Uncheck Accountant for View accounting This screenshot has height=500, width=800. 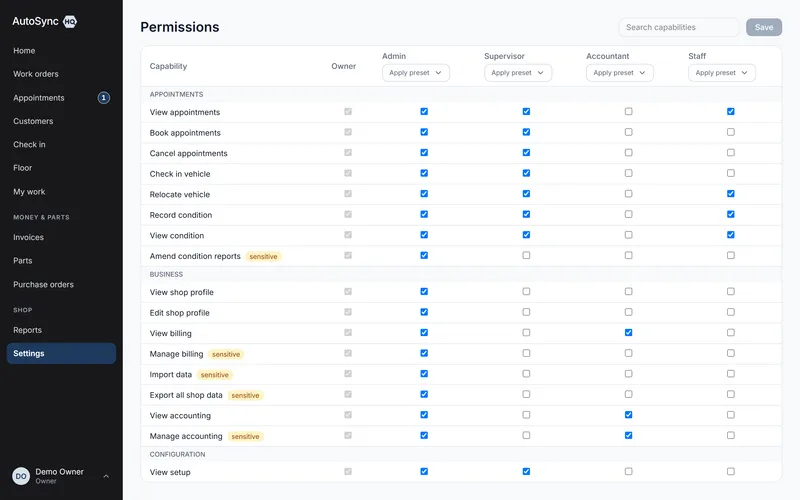click(x=629, y=415)
